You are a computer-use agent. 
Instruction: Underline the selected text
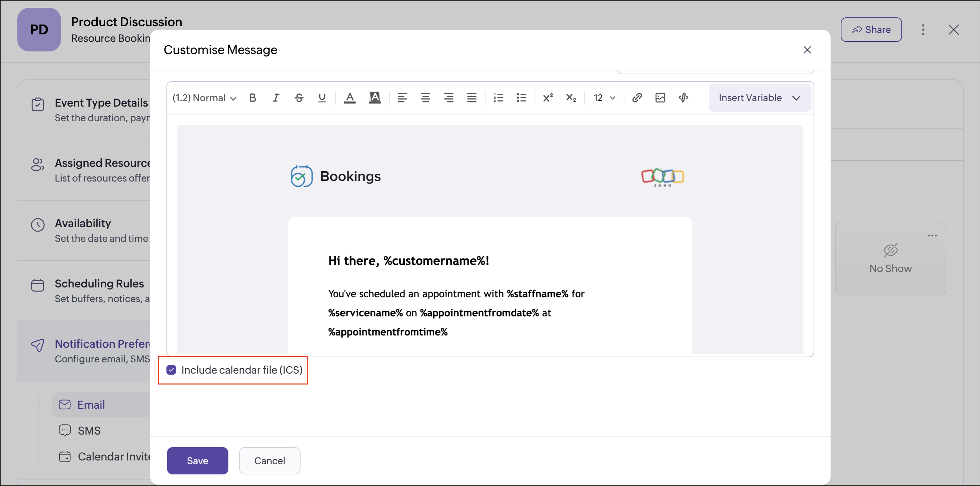pos(322,98)
